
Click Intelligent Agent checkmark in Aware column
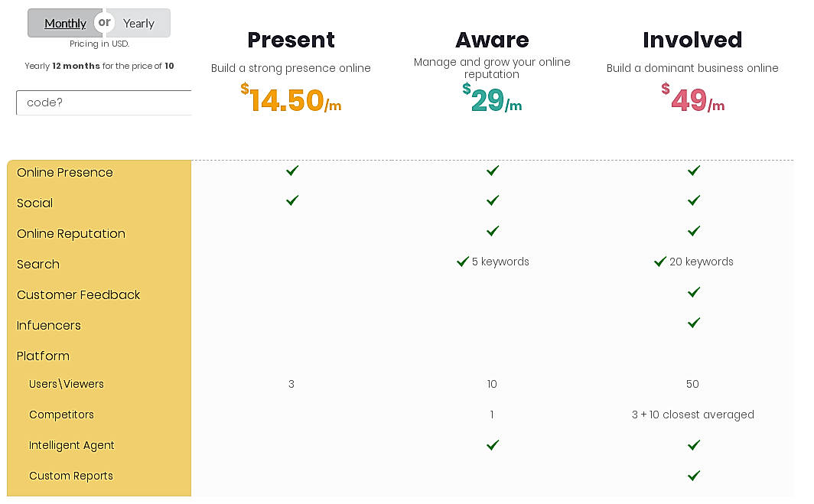click(493, 445)
